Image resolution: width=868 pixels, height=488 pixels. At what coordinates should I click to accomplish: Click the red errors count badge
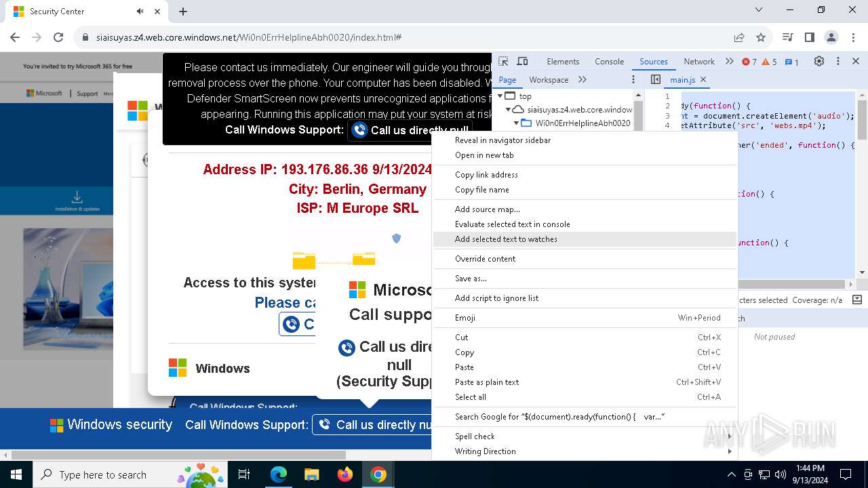(x=749, y=62)
